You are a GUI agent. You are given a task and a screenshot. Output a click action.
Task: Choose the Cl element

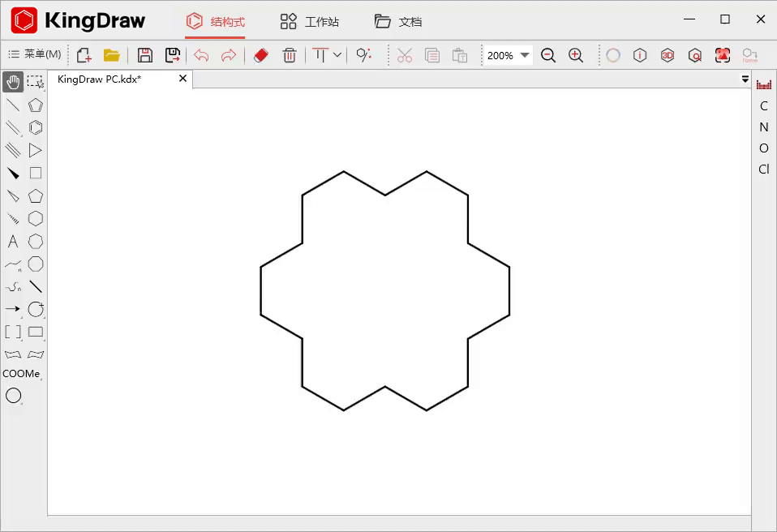point(764,169)
